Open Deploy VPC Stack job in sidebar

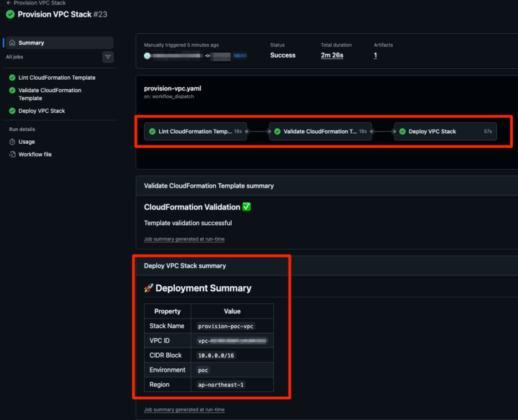pyautogui.click(x=41, y=111)
